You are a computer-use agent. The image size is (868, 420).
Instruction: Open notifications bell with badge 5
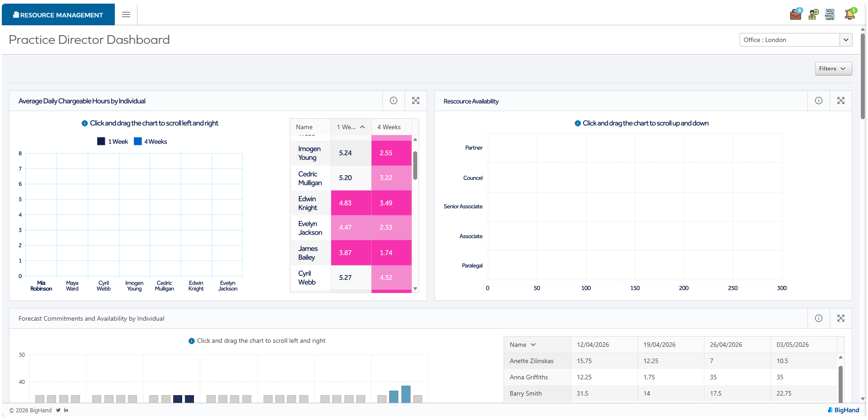[x=850, y=14]
